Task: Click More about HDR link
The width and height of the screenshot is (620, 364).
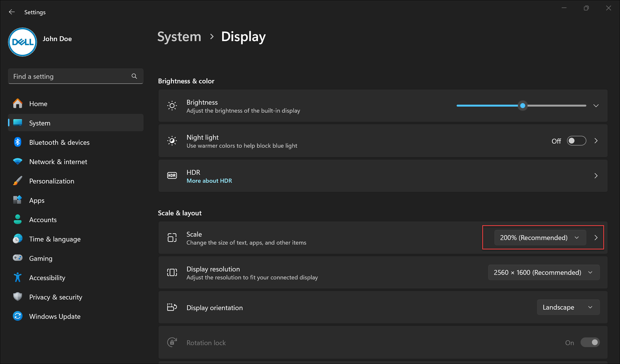Action: (x=209, y=181)
